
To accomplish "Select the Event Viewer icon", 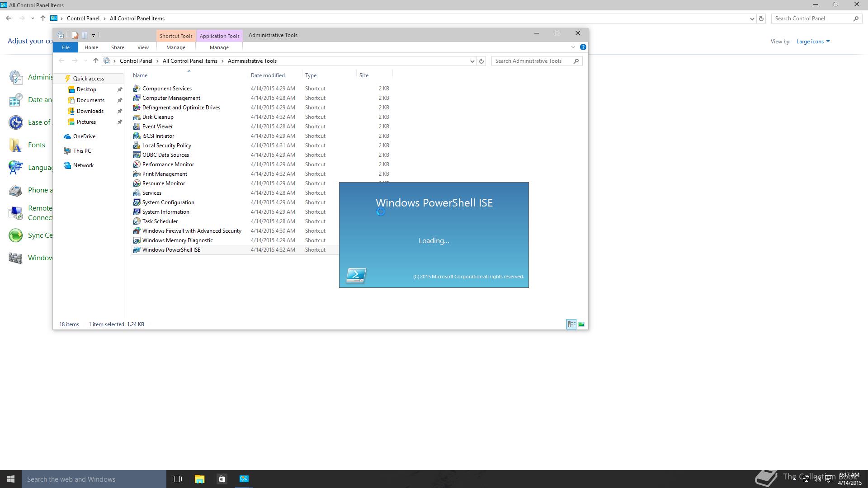I will point(137,127).
